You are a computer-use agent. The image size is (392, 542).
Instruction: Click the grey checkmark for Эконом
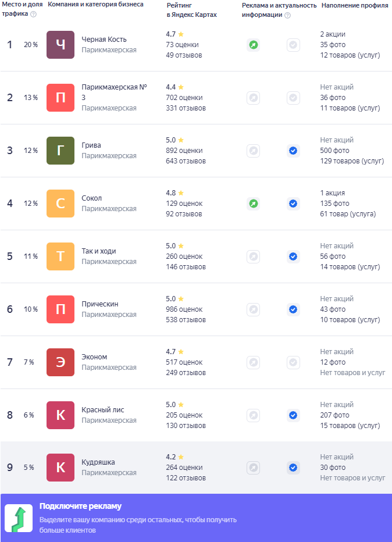pyautogui.click(x=293, y=362)
